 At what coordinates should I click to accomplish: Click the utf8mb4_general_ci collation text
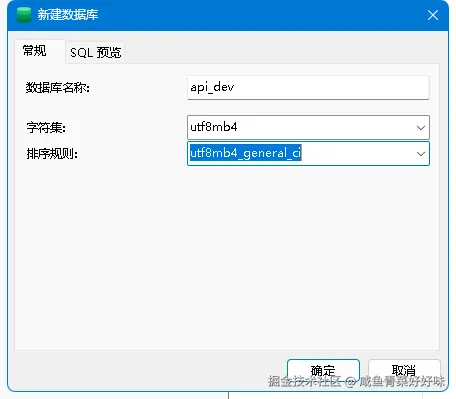tap(246, 153)
